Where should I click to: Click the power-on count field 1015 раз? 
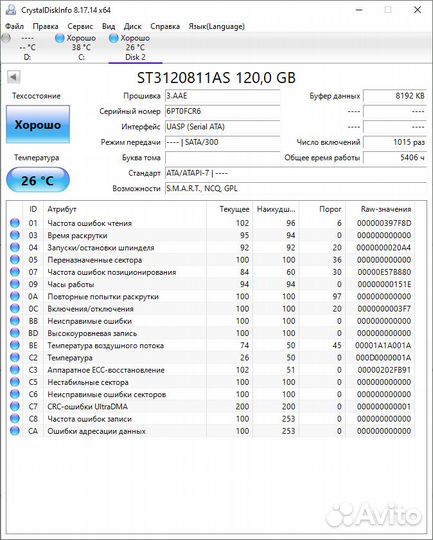coord(395,142)
